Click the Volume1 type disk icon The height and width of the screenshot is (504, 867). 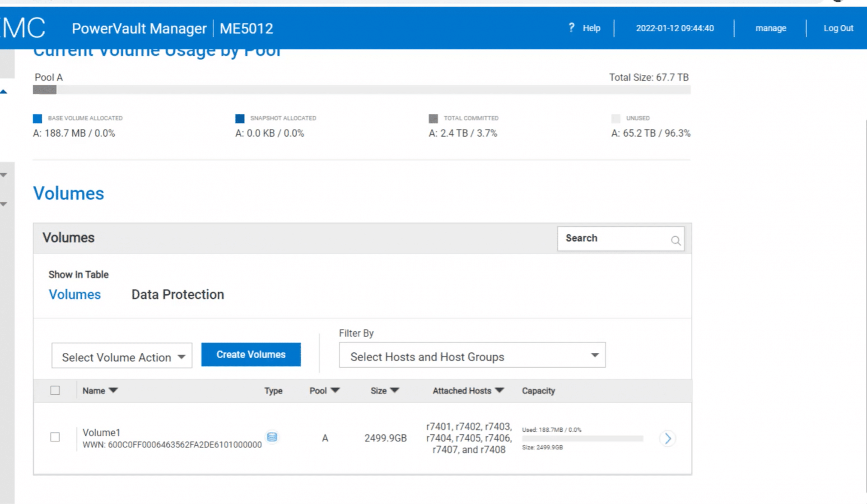272,437
